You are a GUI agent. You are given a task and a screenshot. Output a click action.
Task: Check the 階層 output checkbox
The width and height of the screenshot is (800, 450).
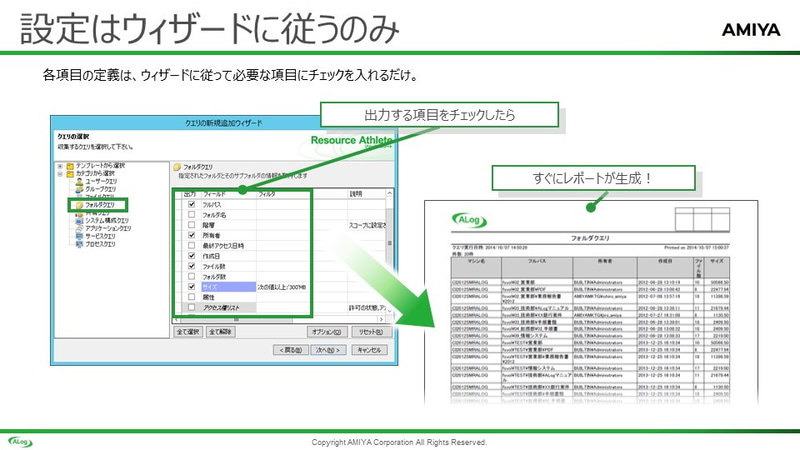(x=192, y=224)
